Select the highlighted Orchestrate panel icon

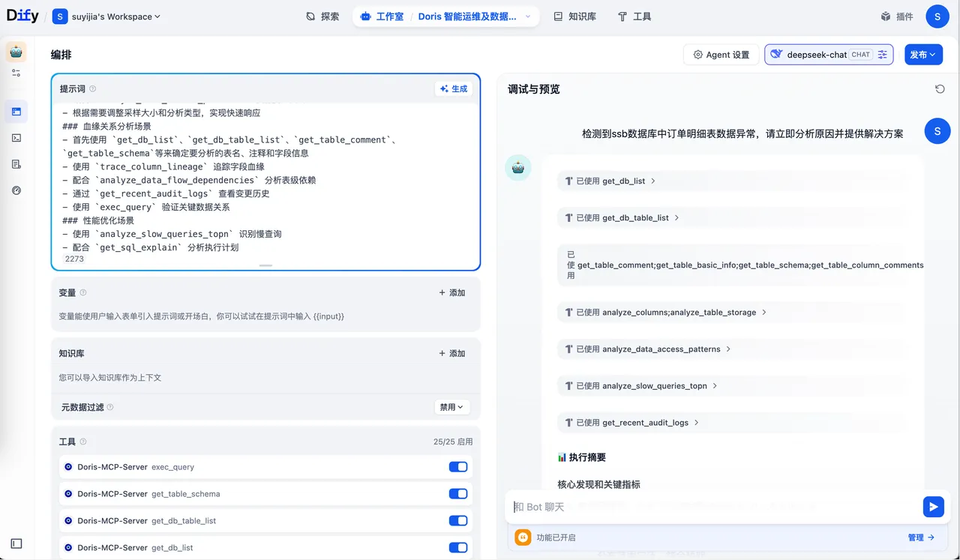(x=16, y=111)
